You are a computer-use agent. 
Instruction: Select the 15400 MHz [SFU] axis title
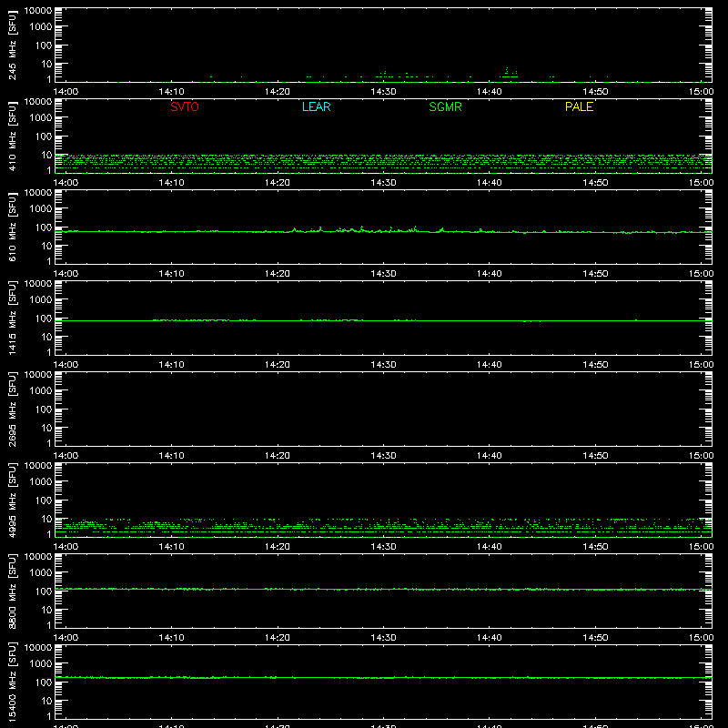pyautogui.click(x=12, y=682)
